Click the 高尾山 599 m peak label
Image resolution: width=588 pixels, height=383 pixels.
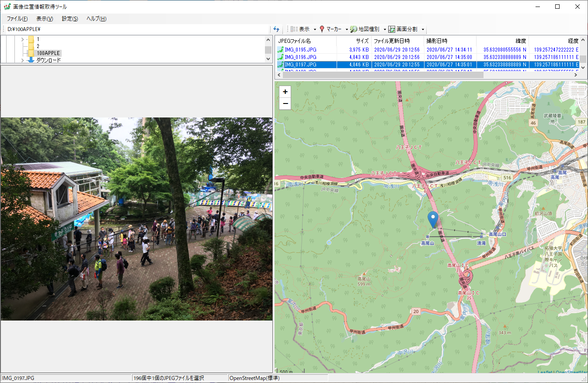coord(364,281)
